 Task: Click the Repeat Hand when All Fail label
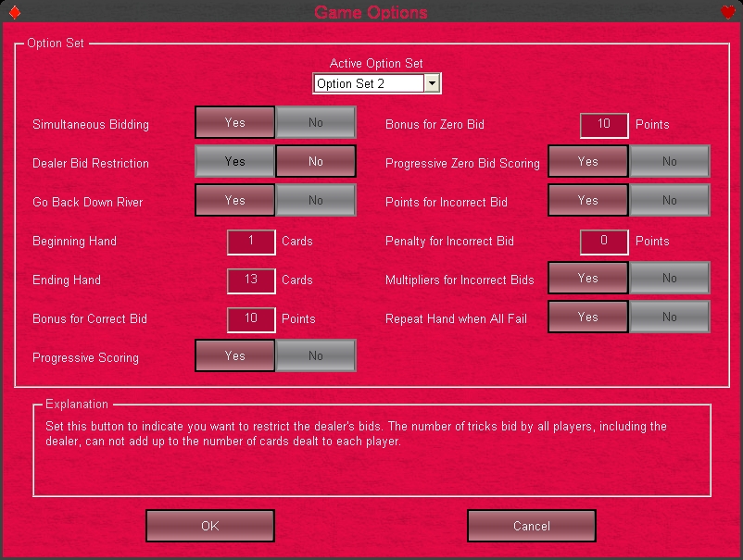(456, 318)
